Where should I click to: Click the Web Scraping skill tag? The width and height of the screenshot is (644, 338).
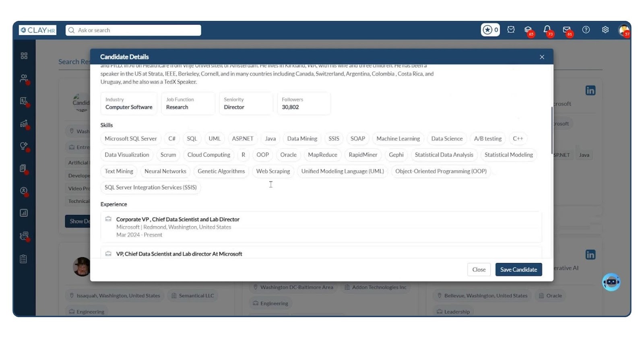point(273,171)
